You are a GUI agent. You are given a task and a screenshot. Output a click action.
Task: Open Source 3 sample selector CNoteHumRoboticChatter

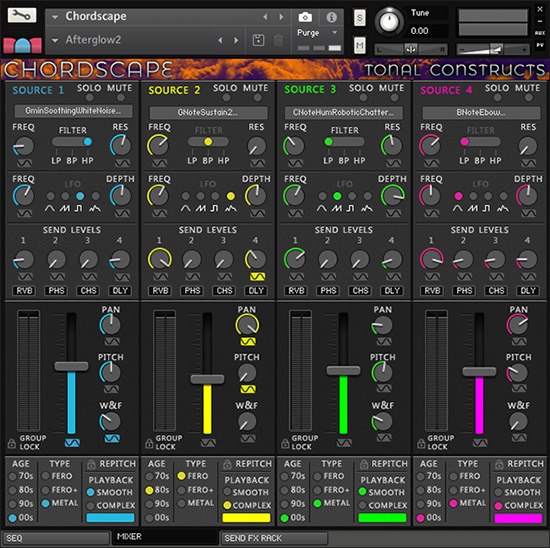344,113
